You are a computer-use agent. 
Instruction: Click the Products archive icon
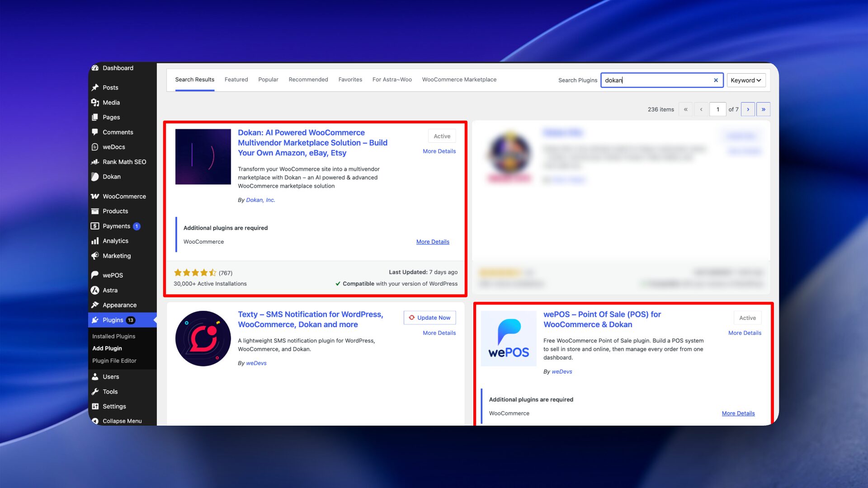click(x=95, y=211)
